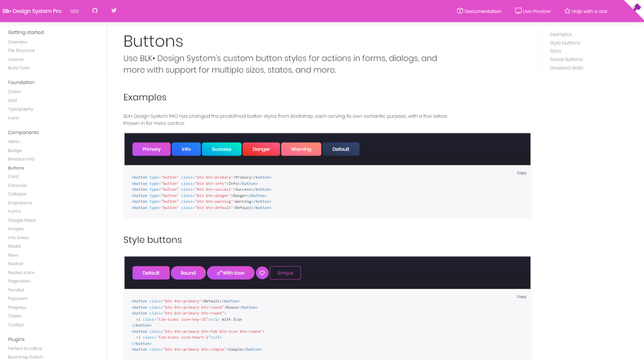Open Tables component page
The image size is (644, 362).
coord(15,316)
